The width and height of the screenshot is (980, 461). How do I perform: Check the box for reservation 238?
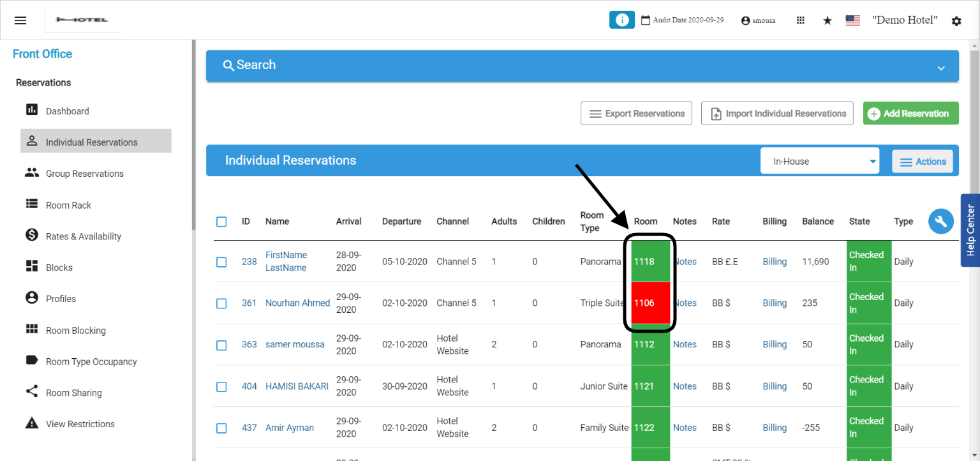(x=221, y=262)
